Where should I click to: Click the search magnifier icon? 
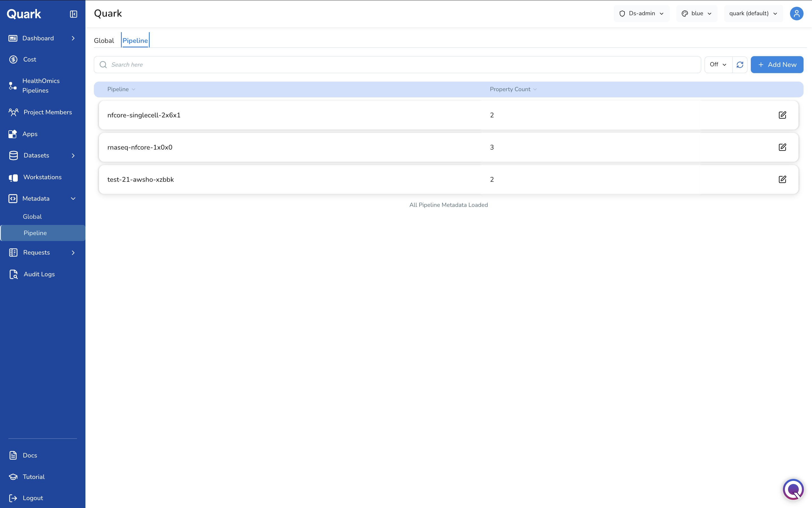point(103,65)
